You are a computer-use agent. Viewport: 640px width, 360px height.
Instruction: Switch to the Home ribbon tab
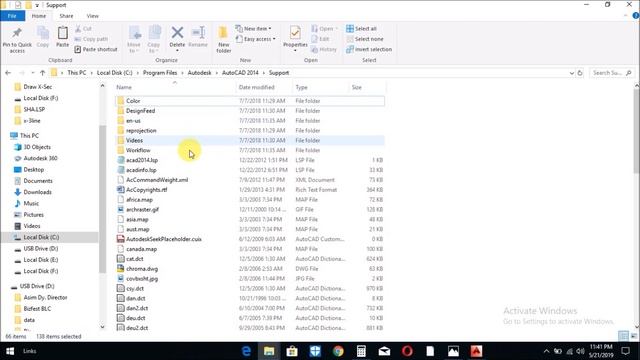click(x=39, y=16)
